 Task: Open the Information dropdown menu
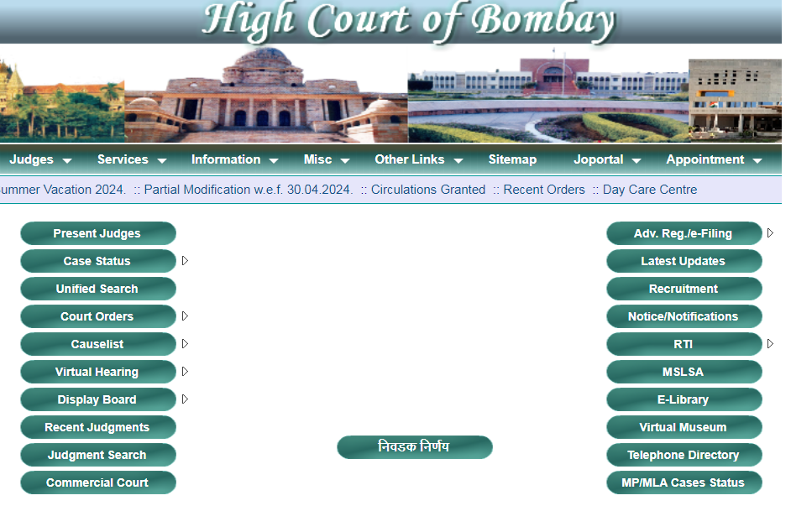[x=234, y=160]
